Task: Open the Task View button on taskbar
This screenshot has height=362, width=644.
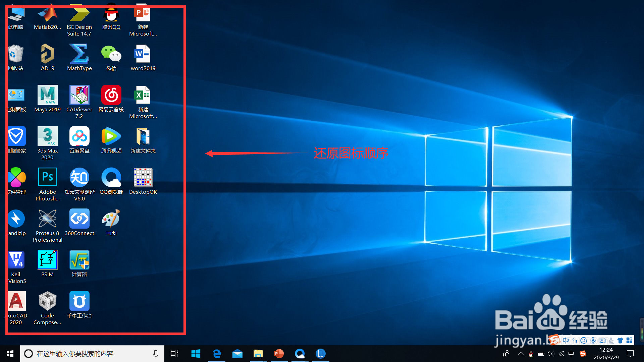Action: [174, 354]
